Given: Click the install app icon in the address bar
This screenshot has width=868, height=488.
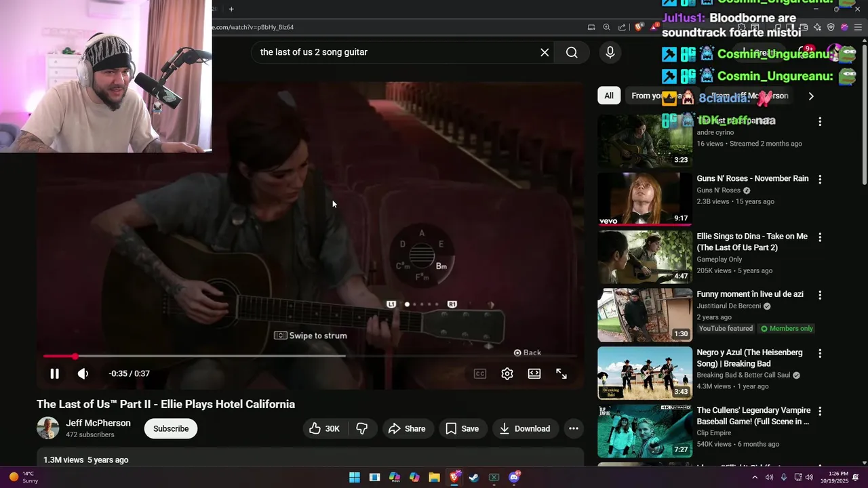Looking at the screenshot, I should tap(591, 27).
